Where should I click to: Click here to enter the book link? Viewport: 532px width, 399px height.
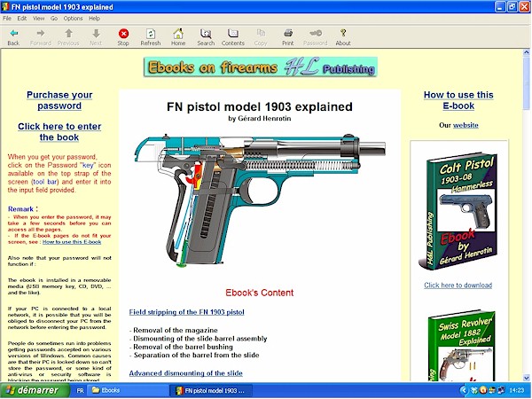[x=59, y=131]
